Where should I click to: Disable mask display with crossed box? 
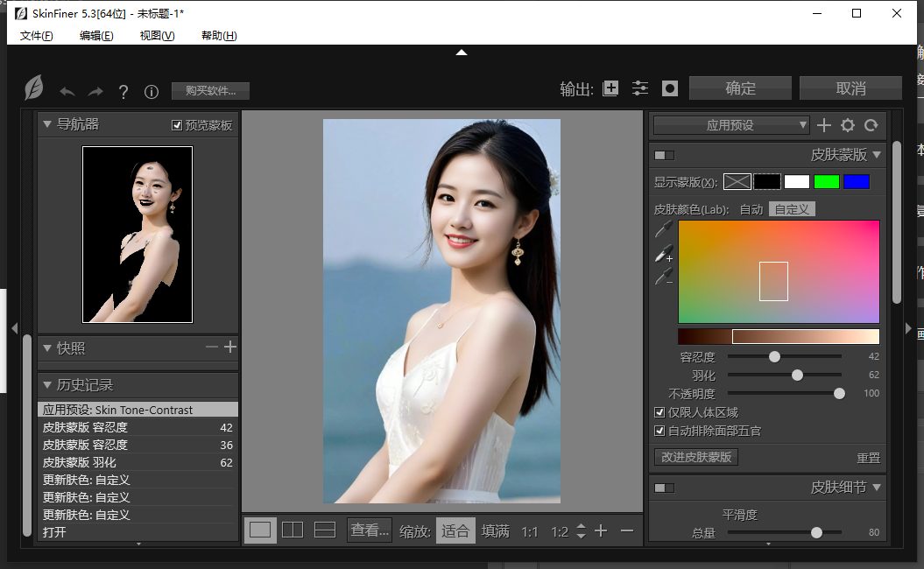click(737, 182)
